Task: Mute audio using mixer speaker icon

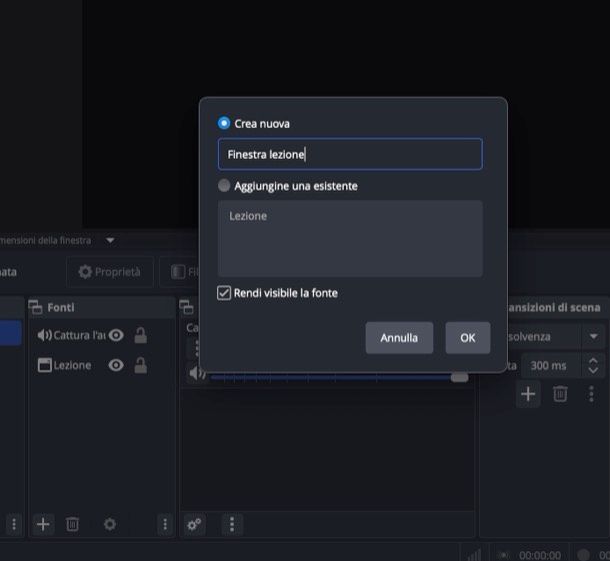Action: point(196,373)
